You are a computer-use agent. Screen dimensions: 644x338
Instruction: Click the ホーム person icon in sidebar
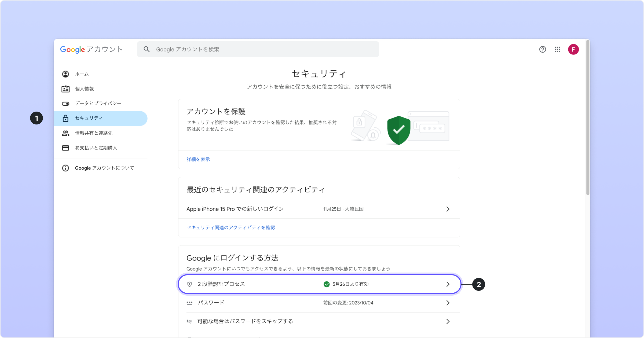65,74
